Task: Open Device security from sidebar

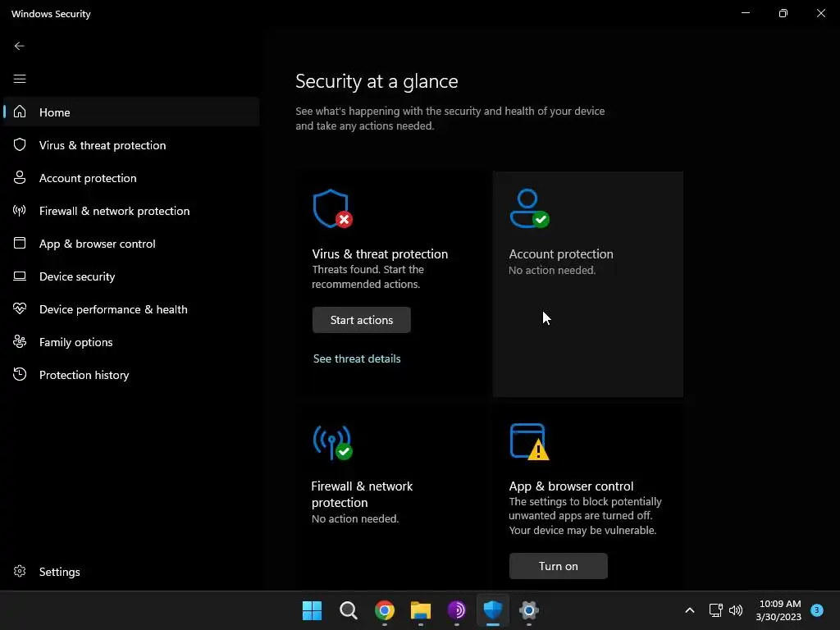Action: (x=77, y=276)
